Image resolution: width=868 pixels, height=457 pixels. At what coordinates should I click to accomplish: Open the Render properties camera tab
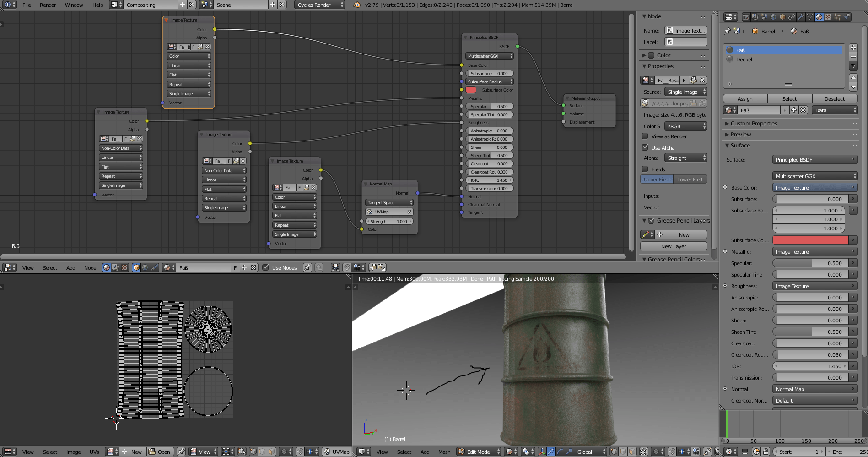(746, 17)
